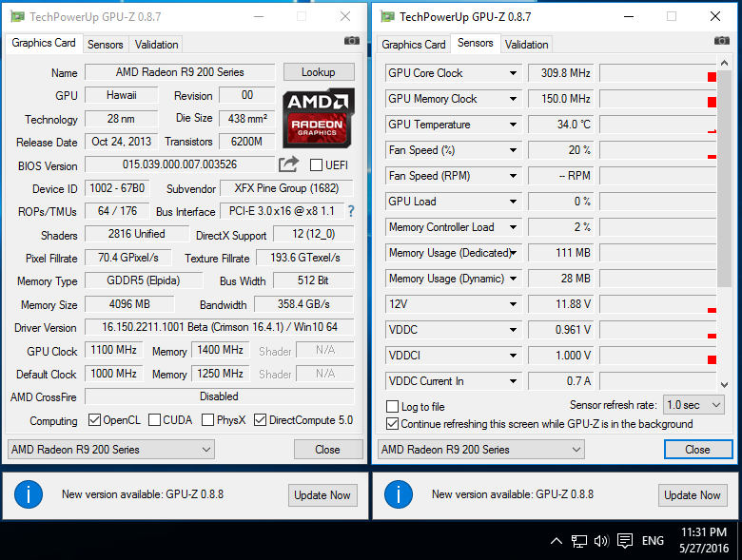Open the Fan Speed (RPM) sensor dropdown

click(513, 176)
